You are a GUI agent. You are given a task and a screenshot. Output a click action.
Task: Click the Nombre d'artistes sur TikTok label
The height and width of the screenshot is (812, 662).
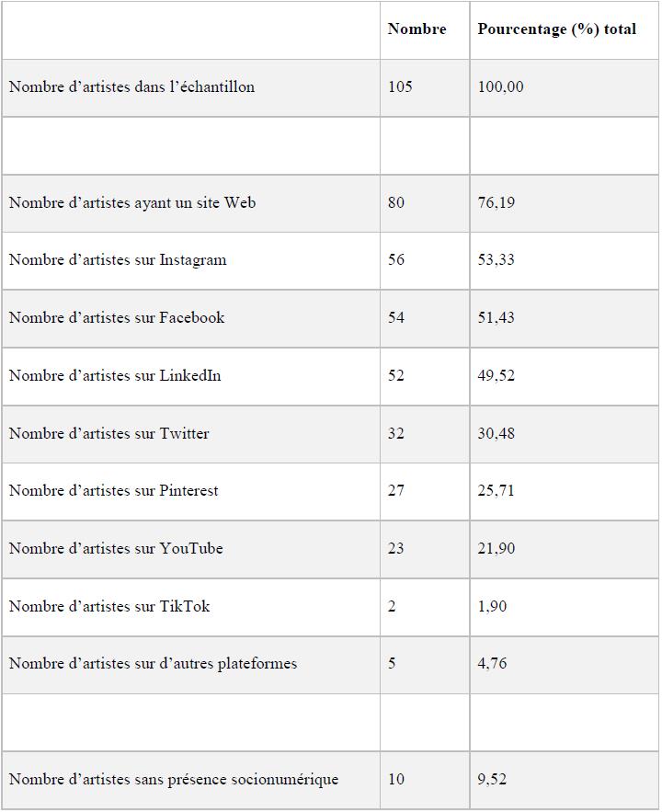[109, 606]
